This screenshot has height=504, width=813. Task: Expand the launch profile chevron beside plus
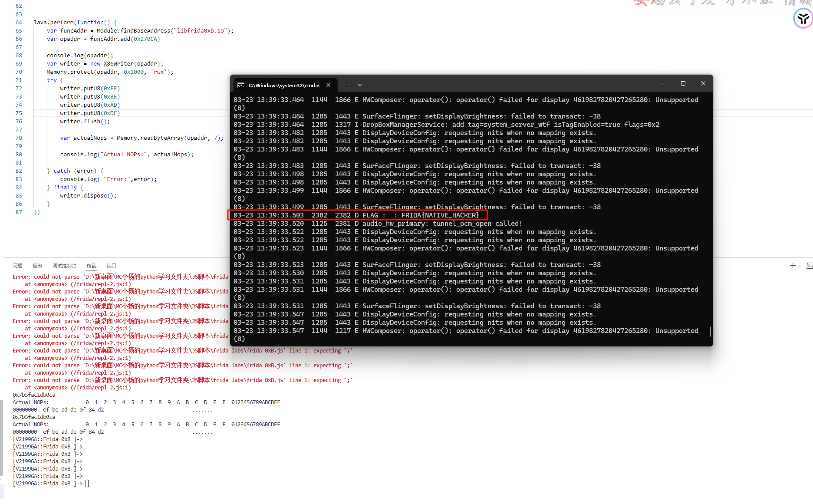click(x=800, y=266)
